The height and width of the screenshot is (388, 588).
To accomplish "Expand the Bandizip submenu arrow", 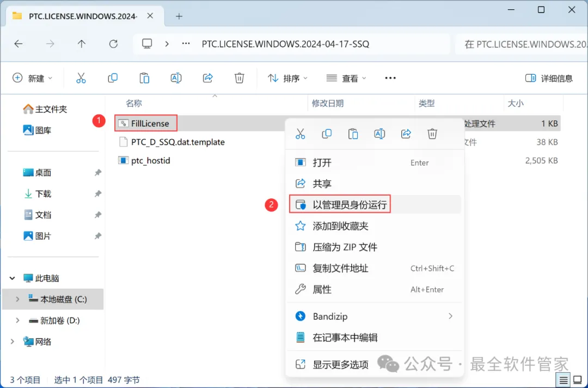I will click(x=450, y=316).
